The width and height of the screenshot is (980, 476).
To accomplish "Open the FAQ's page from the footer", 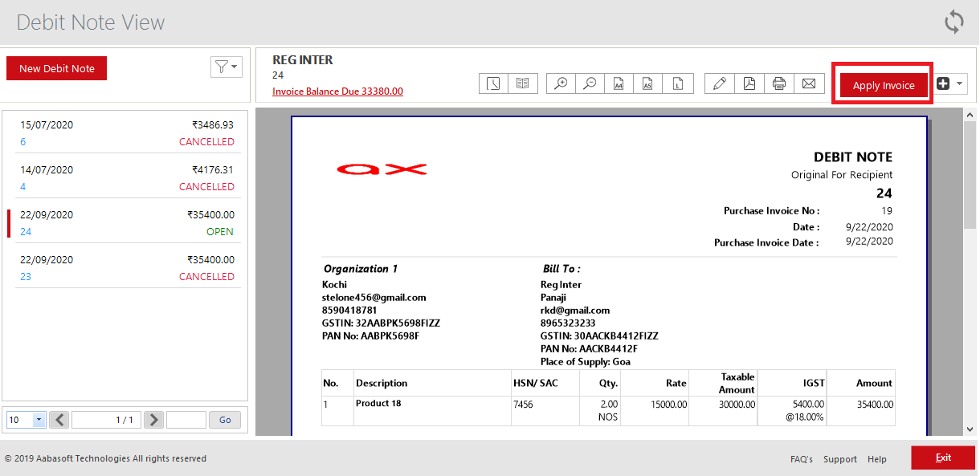I will [x=800, y=458].
